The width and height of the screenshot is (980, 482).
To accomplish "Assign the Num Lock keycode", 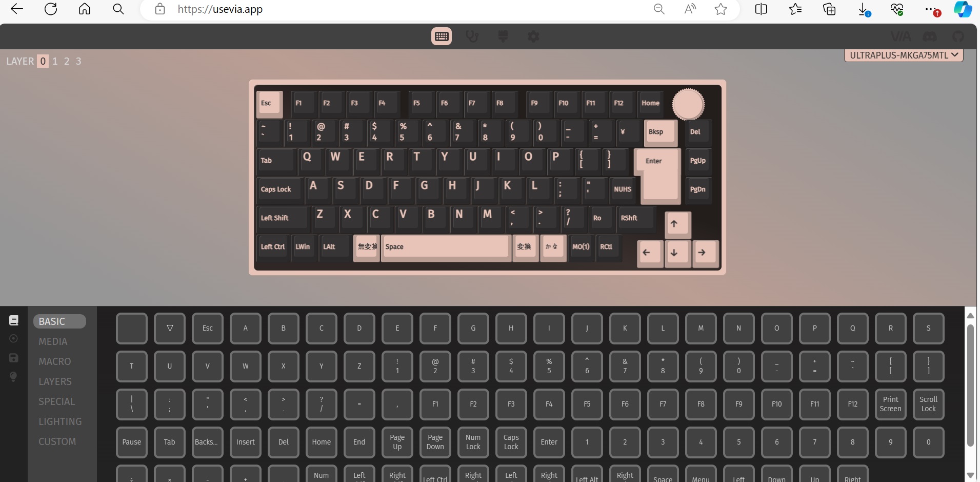I will point(473,442).
